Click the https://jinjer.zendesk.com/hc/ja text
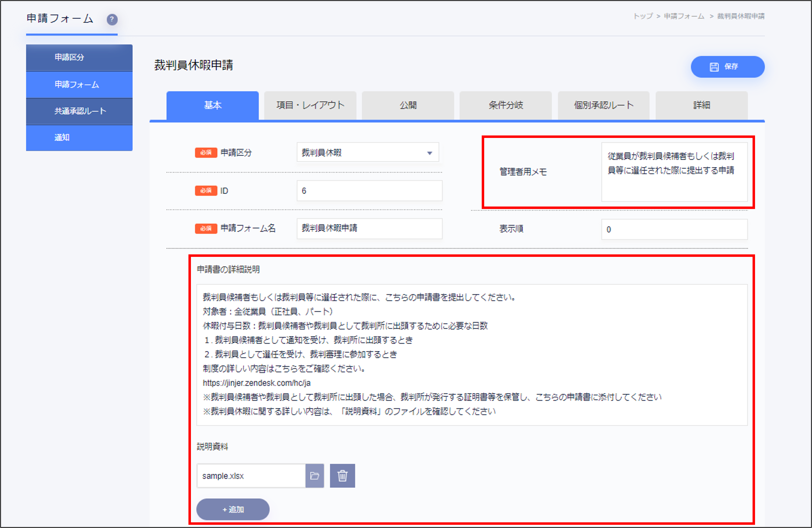812x528 pixels. point(256,383)
